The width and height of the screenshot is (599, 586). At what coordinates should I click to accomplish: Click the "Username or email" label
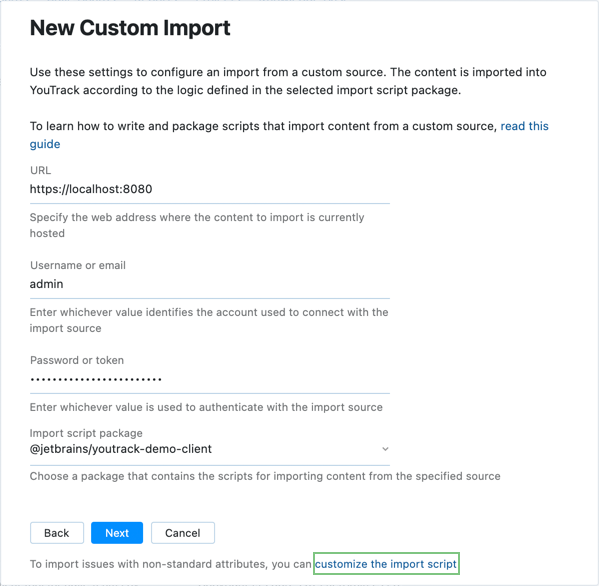click(78, 265)
